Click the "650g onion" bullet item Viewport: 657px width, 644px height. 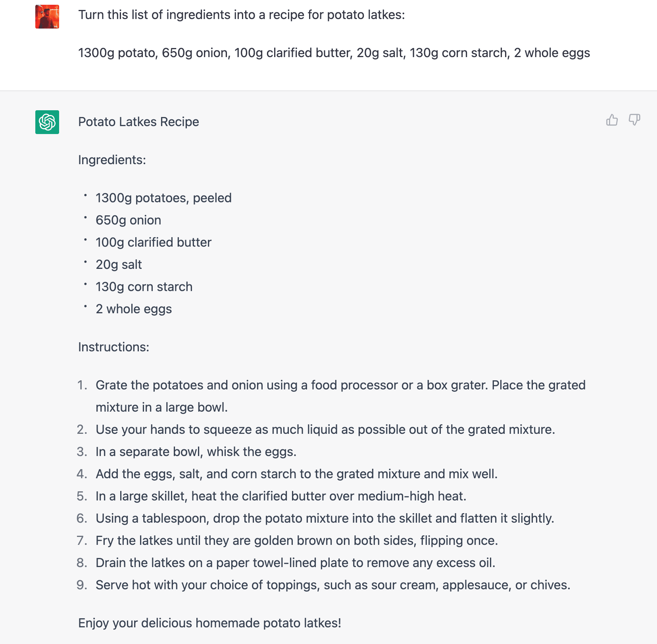(128, 220)
